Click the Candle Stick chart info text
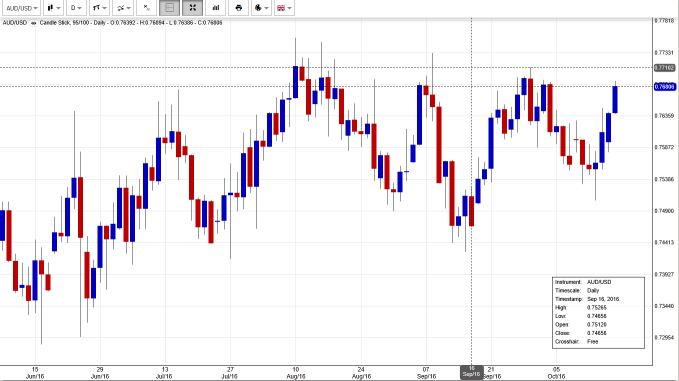The image size is (679, 381). point(131,23)
